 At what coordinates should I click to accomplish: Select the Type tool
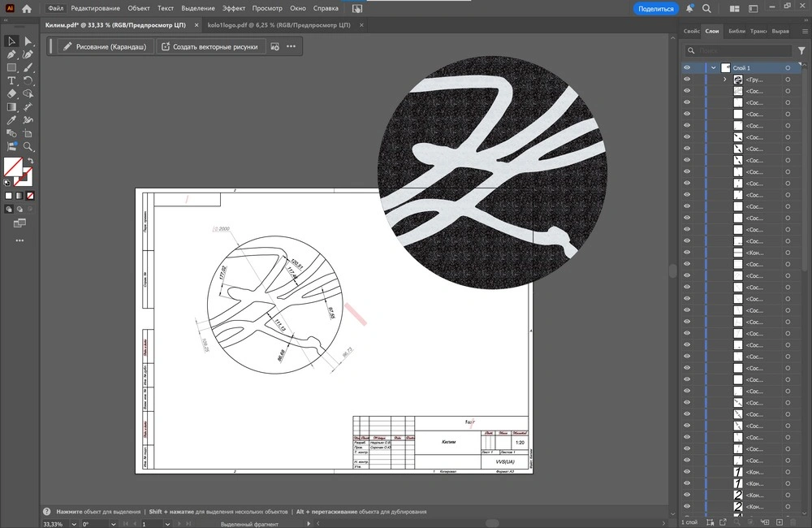[x=12, y=81]
